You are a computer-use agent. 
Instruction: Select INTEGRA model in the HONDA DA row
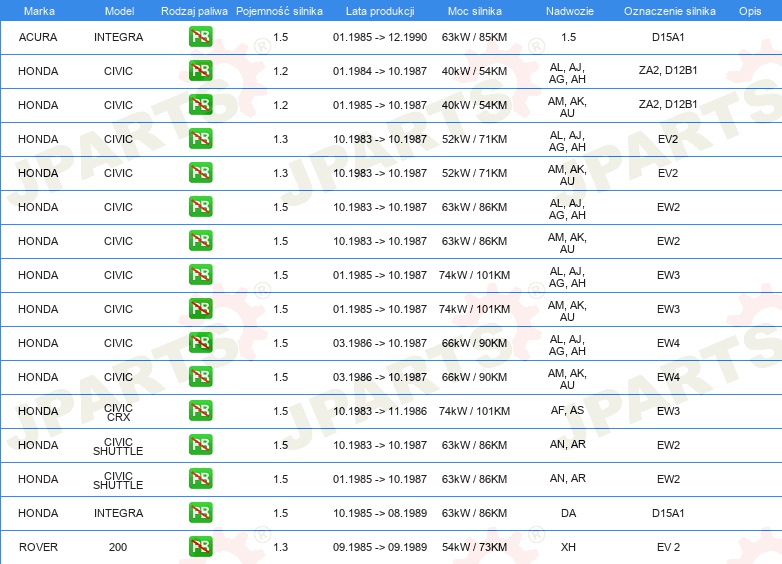(x=118, y=513)
